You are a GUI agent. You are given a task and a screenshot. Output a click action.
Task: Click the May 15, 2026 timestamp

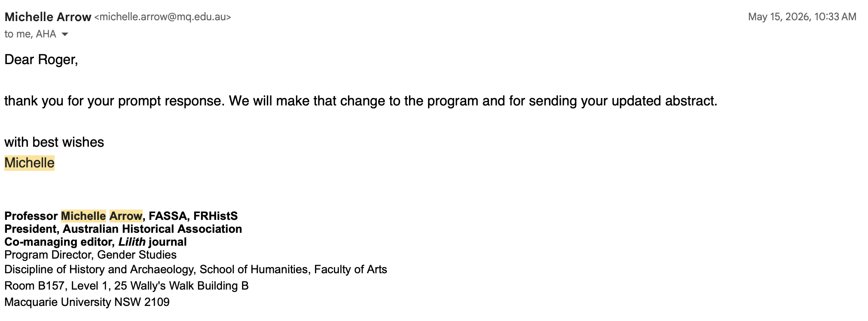click(x=802, y=17)
